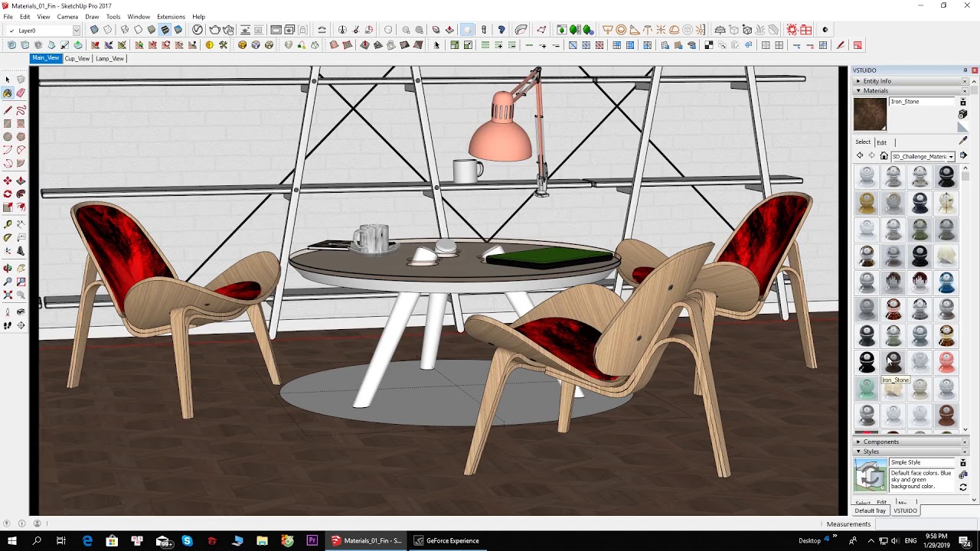The width and height of the screenshot is (980, 551).
Task: Pick the Eraser tool
Action: [21, 93]
